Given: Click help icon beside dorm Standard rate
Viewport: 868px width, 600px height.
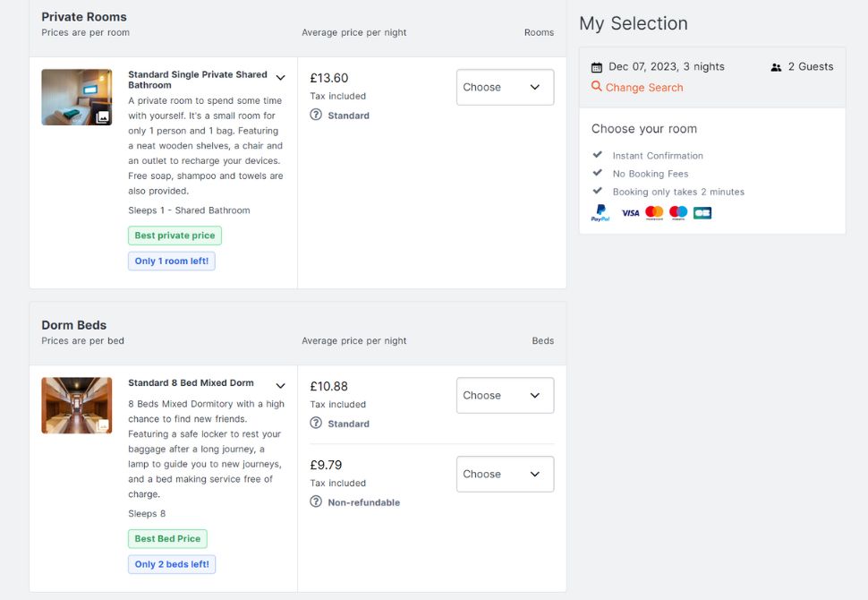Looking at the screenshot, I should coord(316,424).
